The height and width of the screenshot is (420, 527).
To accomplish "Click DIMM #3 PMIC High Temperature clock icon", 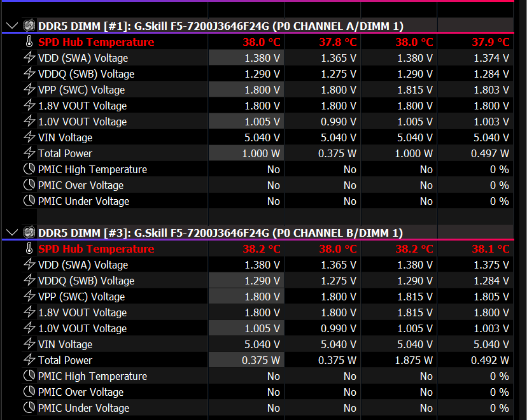I will pos(29,375).
